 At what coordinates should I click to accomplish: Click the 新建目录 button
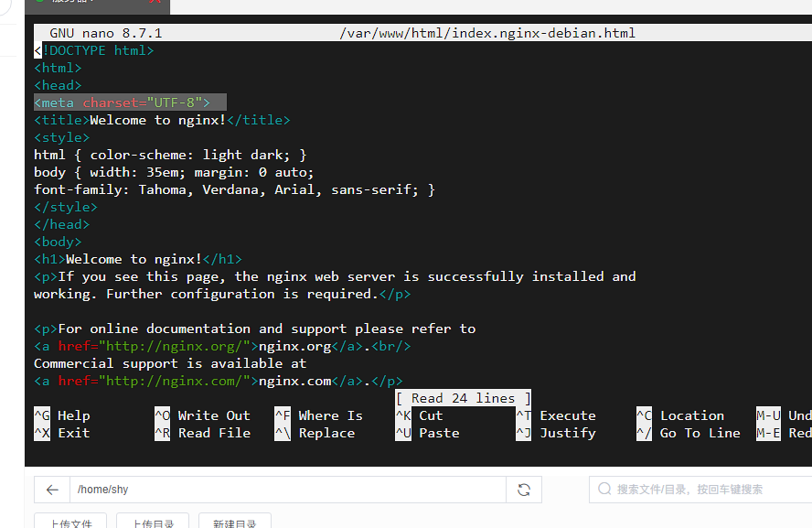[x=235, y=523]
